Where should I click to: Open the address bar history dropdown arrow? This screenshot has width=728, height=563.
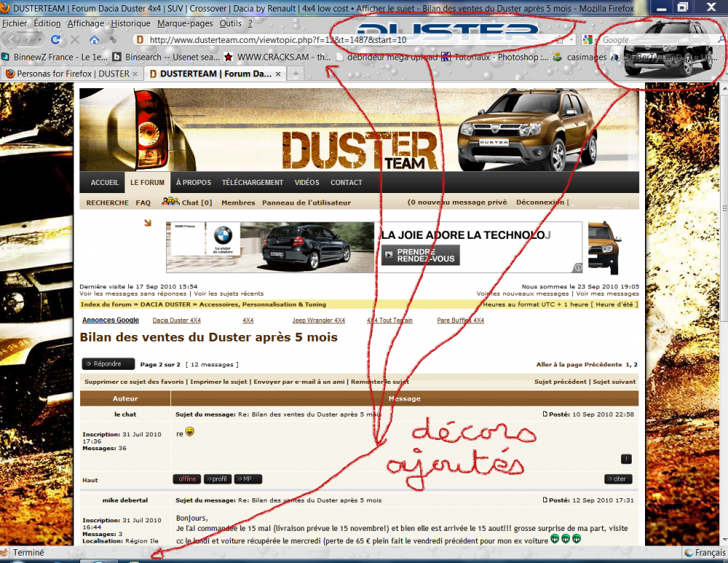[x=571, y=40]
